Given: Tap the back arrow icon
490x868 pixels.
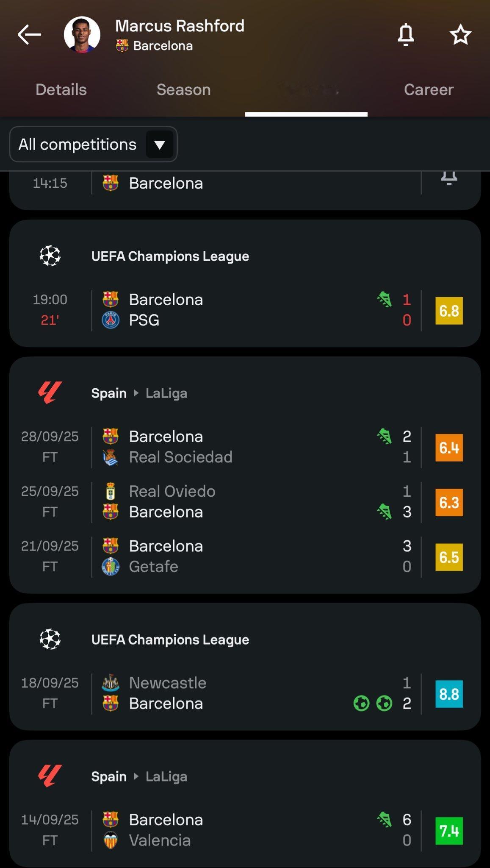Looking at the screenshot, I should point(30,35).
